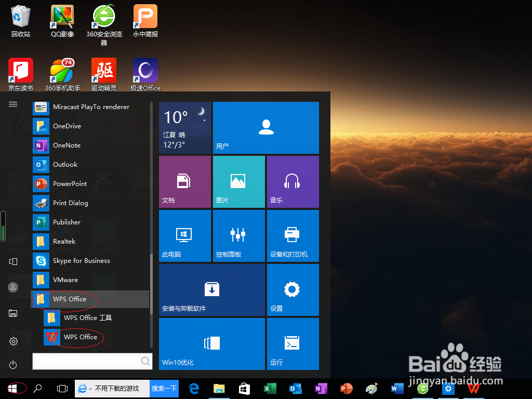Click the hamburger menu in Start
Viewport: 532px width, 399px height.
coord(13,104)
